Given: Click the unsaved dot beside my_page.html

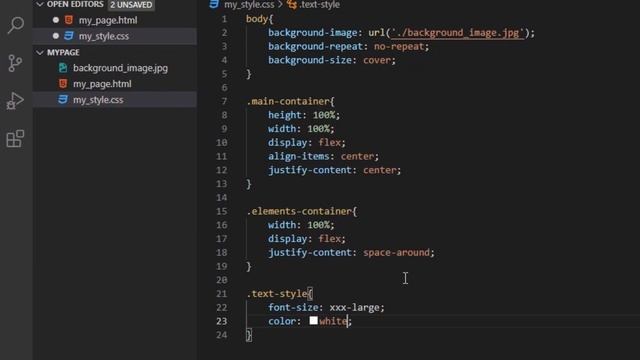Looking at the screenshot, I should 56,20.
